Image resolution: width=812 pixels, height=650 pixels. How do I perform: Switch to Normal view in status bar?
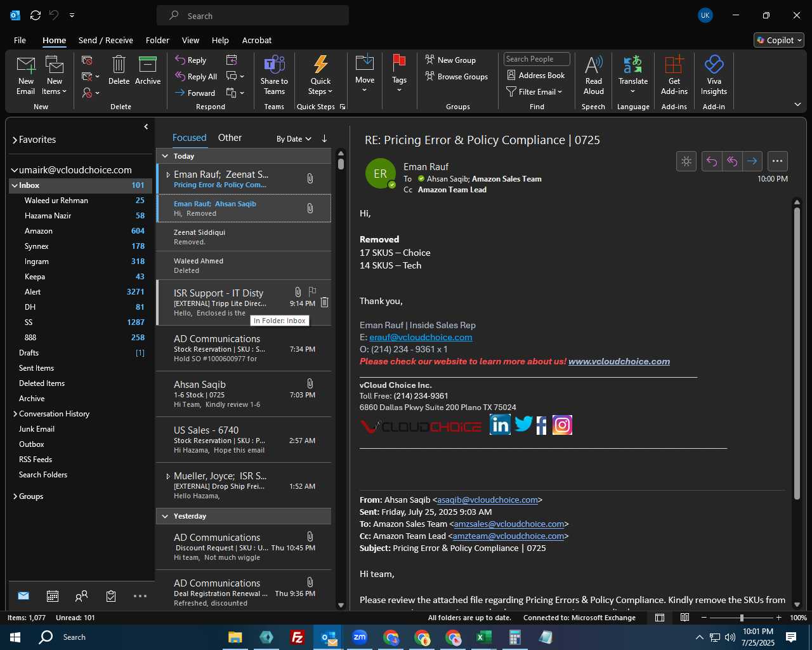tap(660, 618)
